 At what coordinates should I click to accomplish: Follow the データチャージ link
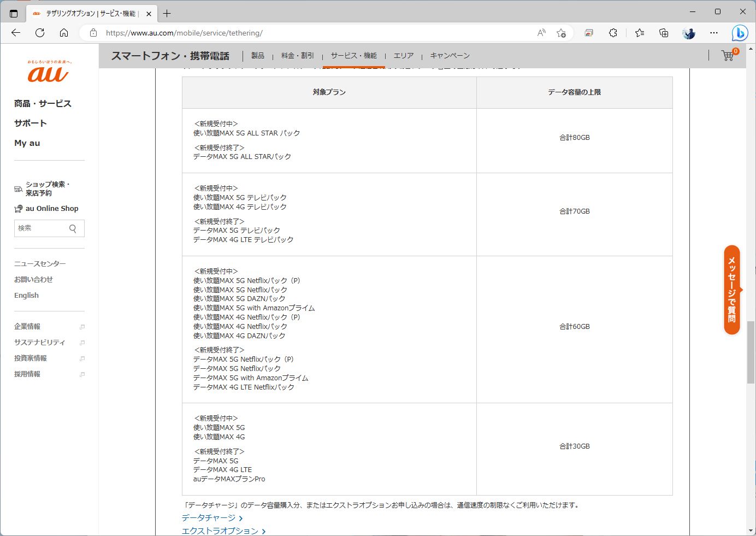(x=212, y=517)
